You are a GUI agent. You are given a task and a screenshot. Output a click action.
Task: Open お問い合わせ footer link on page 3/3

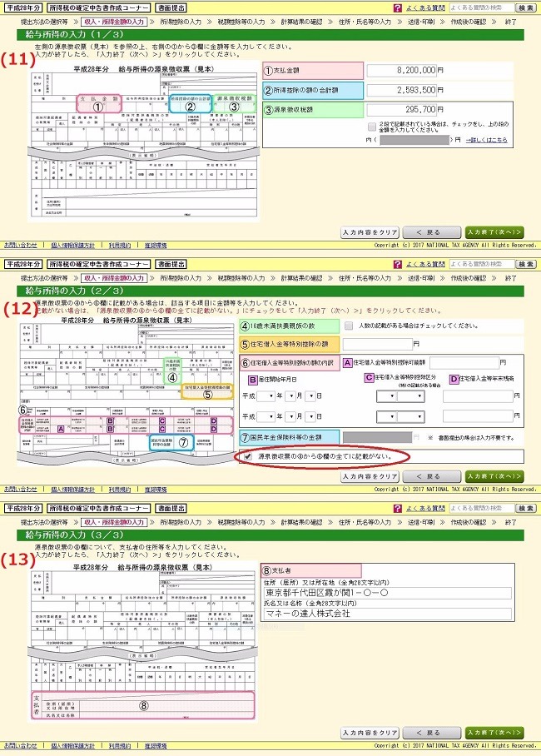coord(20,746)
